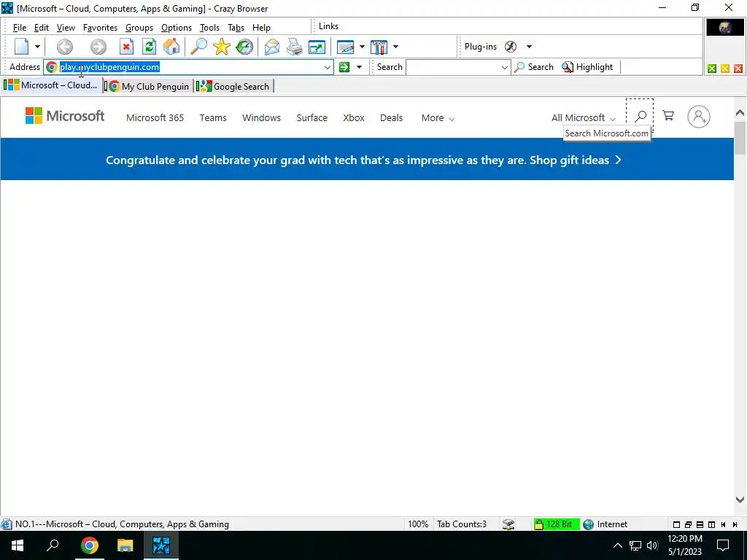Expand the Search box dropdown arrow
Image resolution: width=747 pixels, height=560 pixels.
coord(505,67)
